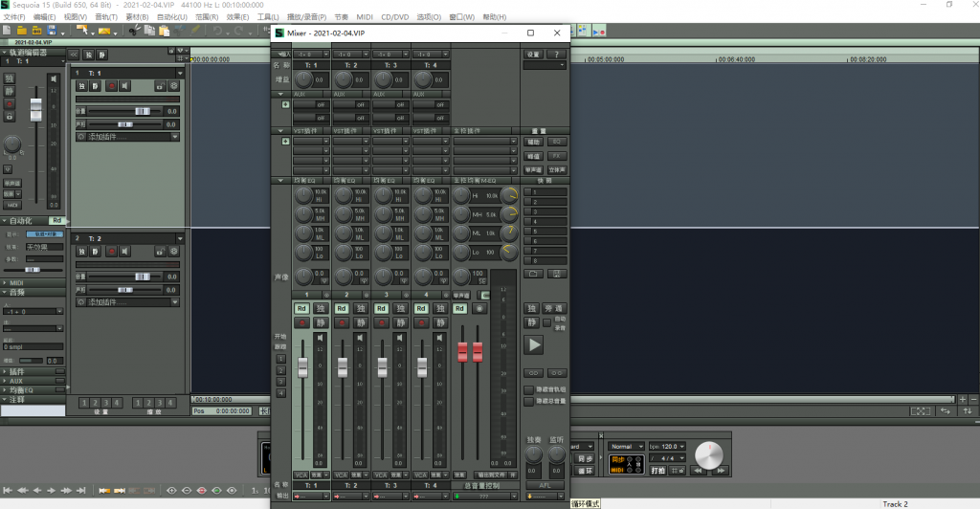The width and height of the screenshot is (980, 509).
Task: Click monitor speaker icon on track T: 1 header
Action: [x=125, y=86]
